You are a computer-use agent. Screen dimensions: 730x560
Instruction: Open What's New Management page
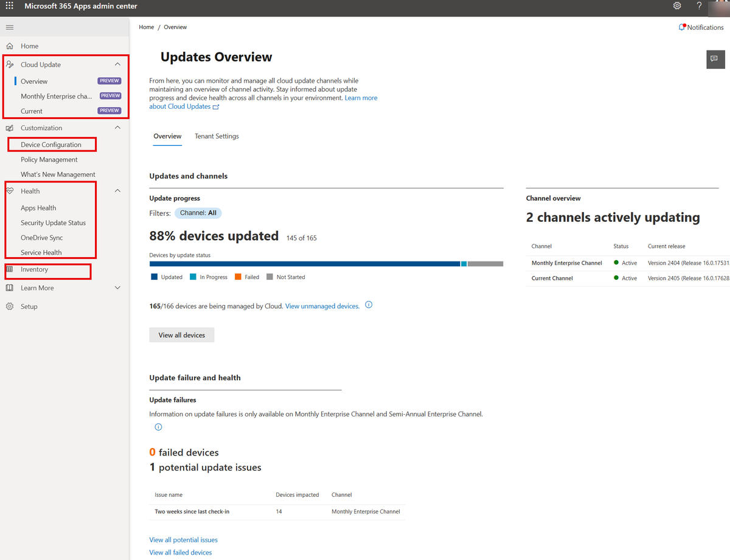coord(58,175)
